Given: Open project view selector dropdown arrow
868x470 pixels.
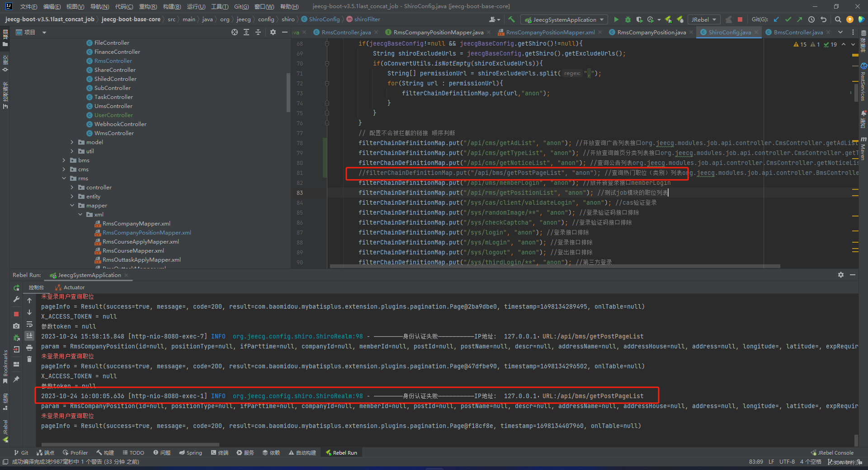Looking at the screenshot, I should point(44,33).
